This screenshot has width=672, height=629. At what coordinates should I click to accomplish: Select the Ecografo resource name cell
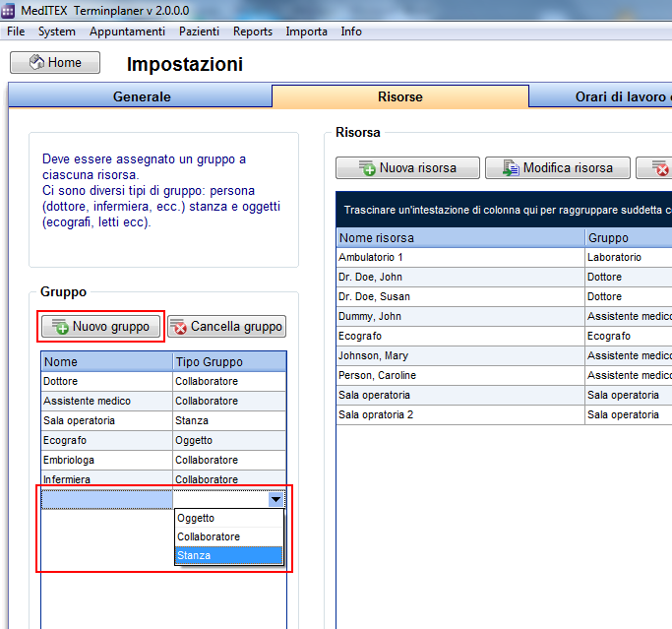point(460,336)
